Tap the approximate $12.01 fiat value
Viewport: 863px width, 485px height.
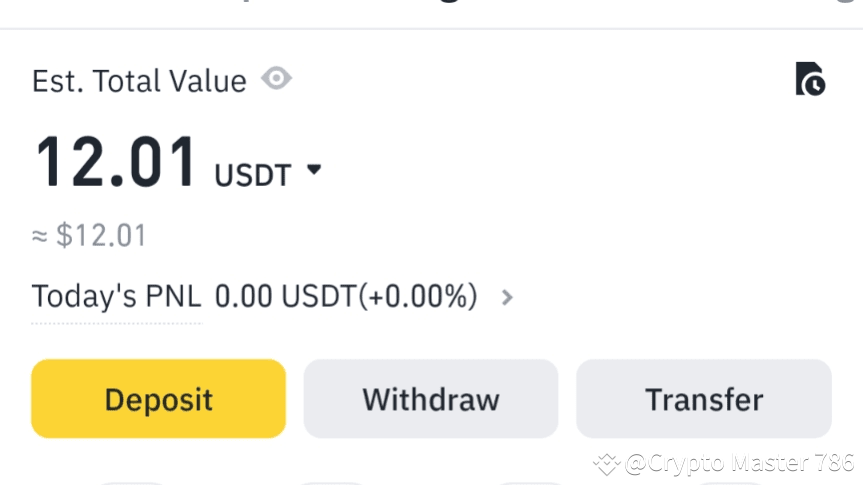[x=101, y=236]
